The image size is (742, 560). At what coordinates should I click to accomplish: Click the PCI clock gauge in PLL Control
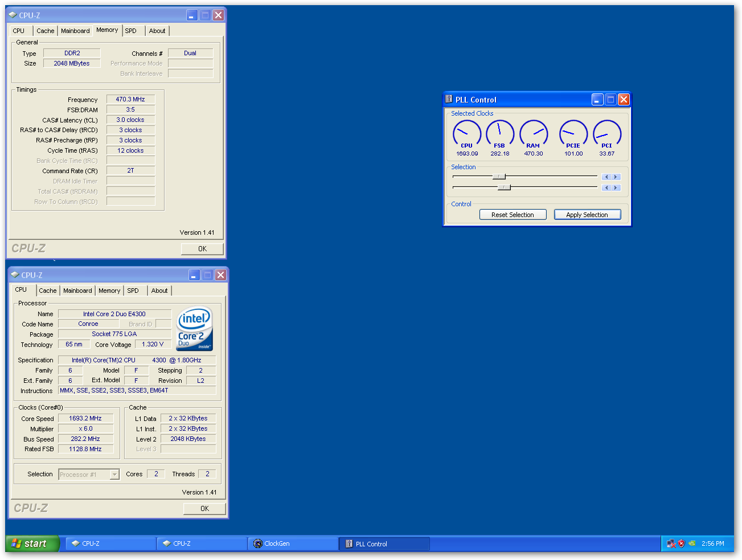(607, 134)
